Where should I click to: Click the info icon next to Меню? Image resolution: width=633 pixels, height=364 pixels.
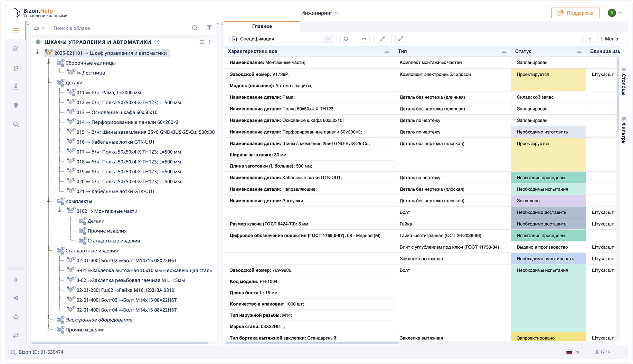coord(590,39)
